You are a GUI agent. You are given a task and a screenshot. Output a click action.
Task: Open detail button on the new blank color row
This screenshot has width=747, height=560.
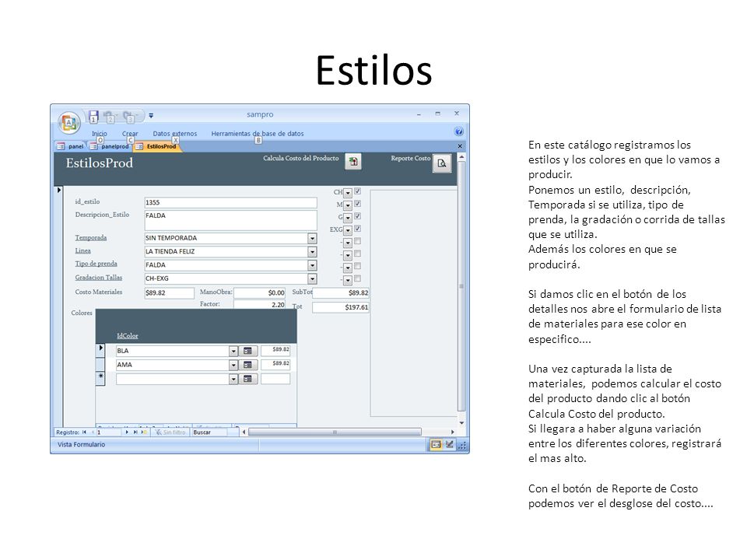tap(247, 379)
